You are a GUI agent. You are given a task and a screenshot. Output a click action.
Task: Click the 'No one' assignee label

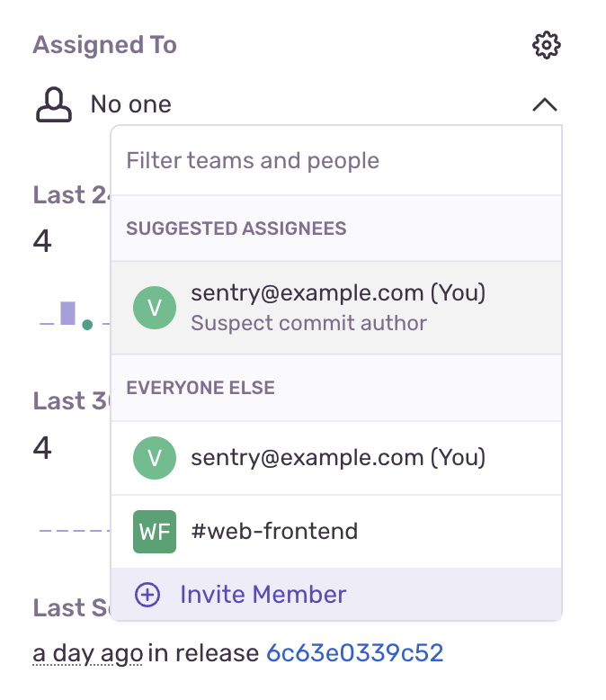pos(130,105)
